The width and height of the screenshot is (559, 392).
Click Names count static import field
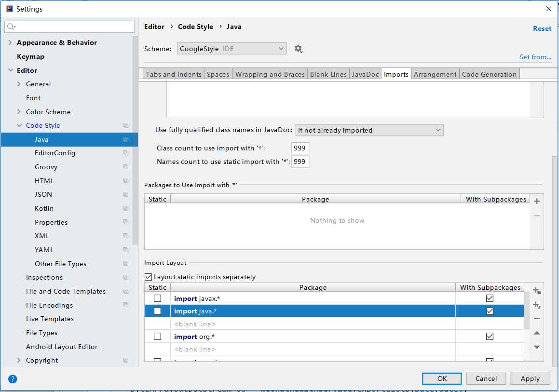click(300, 162)
